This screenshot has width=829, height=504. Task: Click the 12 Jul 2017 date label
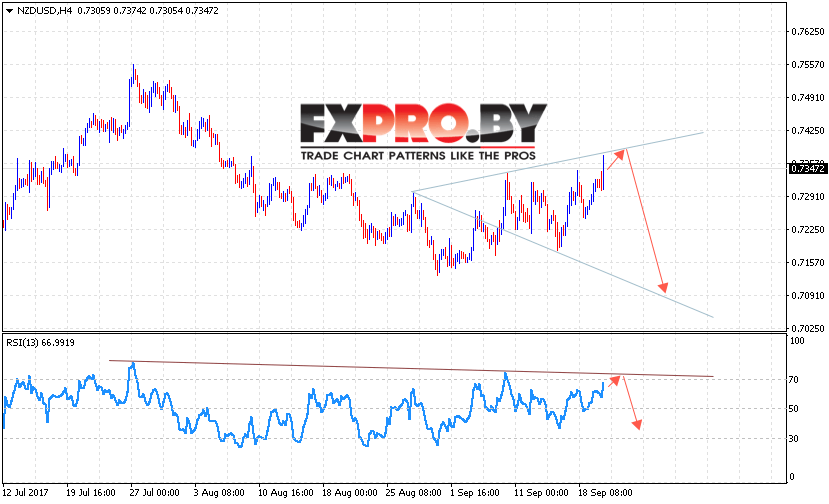25,493
